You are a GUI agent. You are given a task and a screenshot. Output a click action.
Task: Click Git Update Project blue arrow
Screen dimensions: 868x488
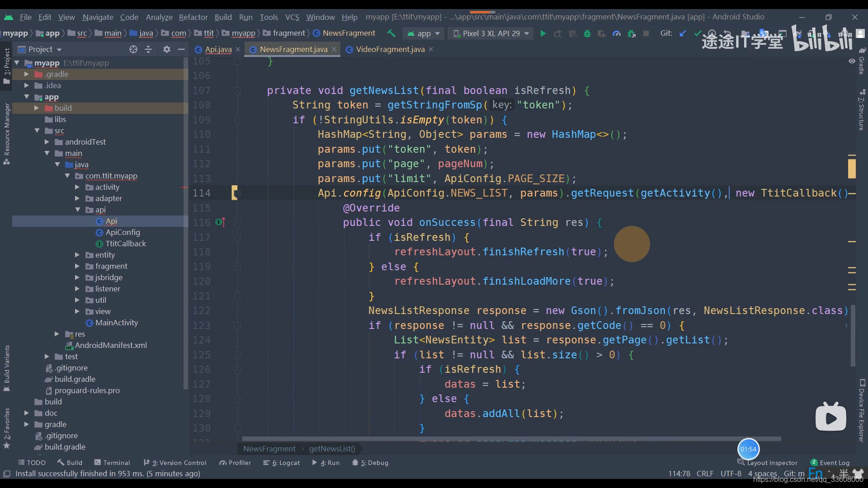click(683, 33)
